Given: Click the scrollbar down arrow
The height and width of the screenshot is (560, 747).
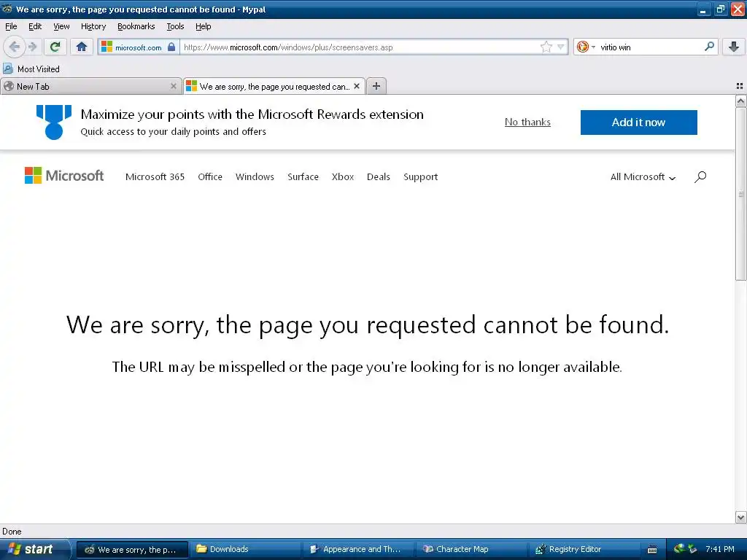Looking at the screenshot, I should point(741,517).
